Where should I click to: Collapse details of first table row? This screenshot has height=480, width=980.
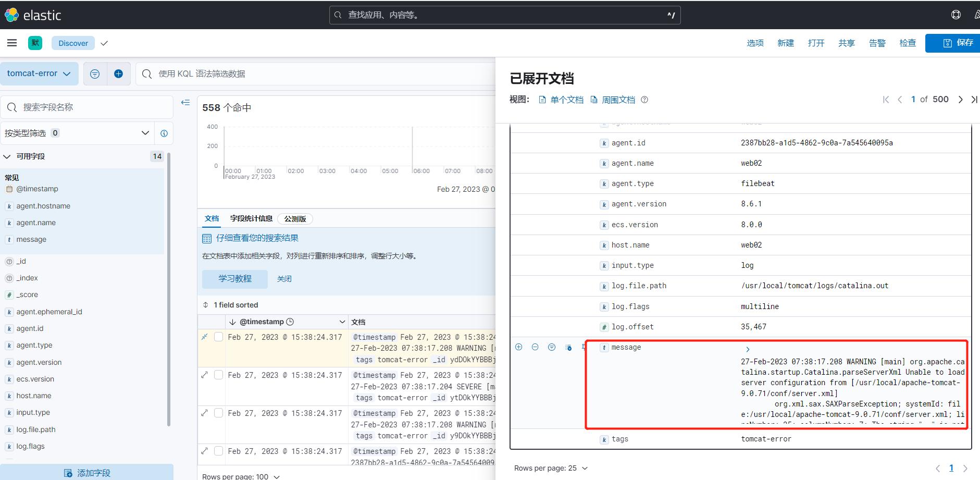click(x=205, y=337)
